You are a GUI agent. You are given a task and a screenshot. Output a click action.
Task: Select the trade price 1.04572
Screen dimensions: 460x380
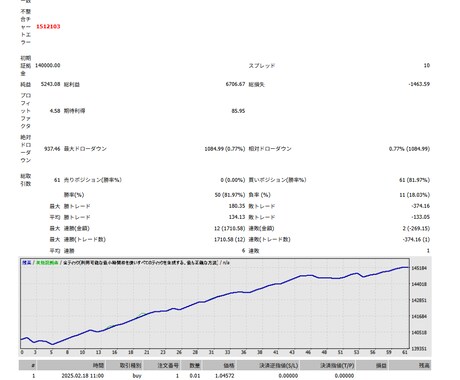pyautogui.click(x=225, y=376)
